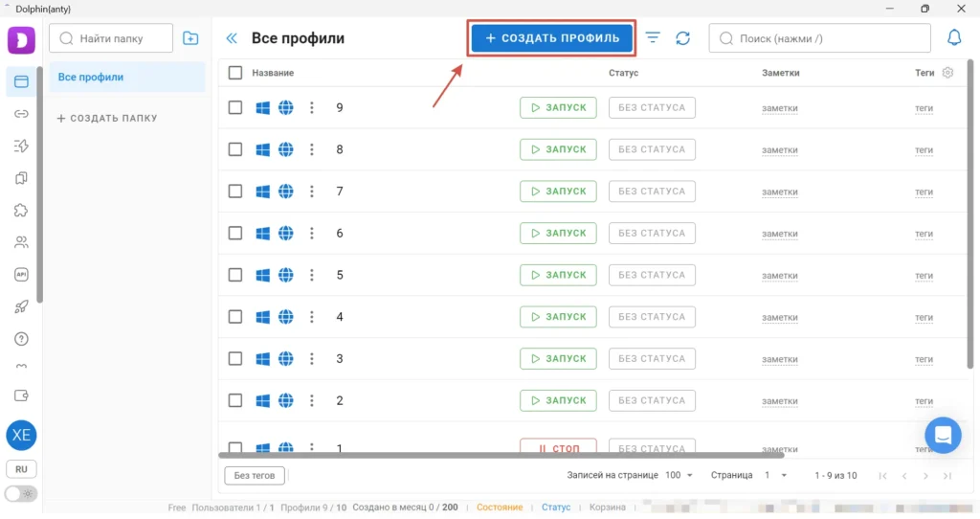Open the three-dot menu for profile 7

[312, 192]
